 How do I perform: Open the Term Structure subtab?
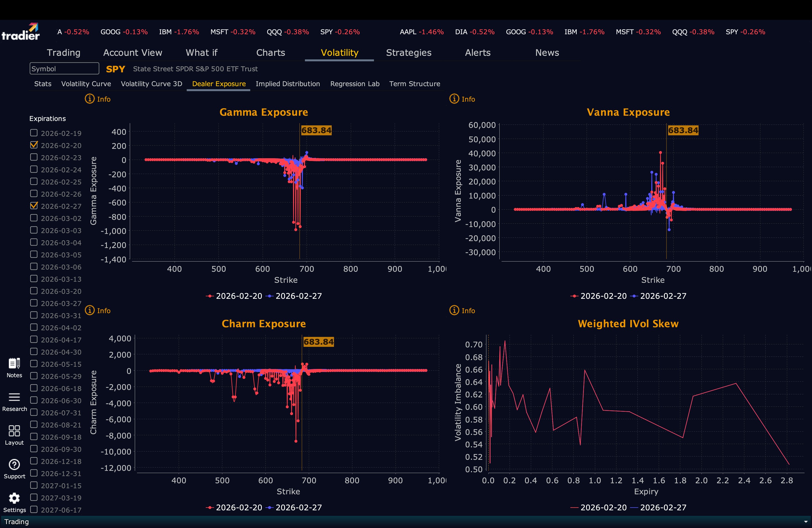415,84
